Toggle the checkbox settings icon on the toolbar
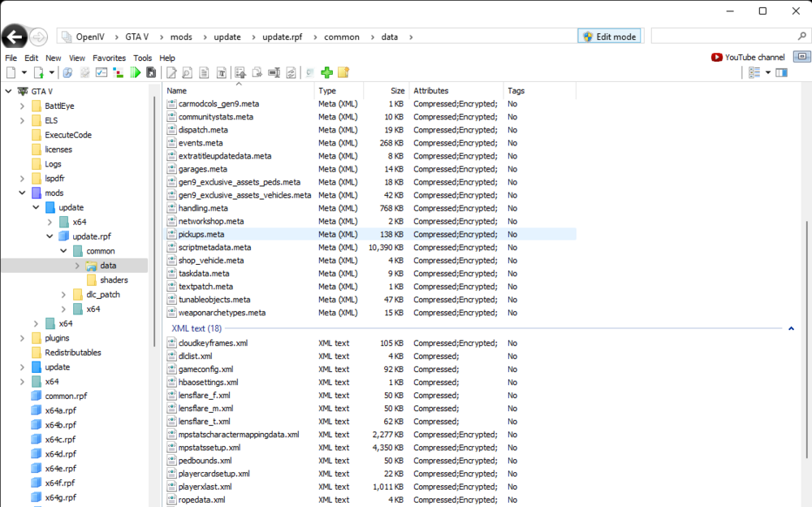812x507 pixels. click(x=101, y=72)
